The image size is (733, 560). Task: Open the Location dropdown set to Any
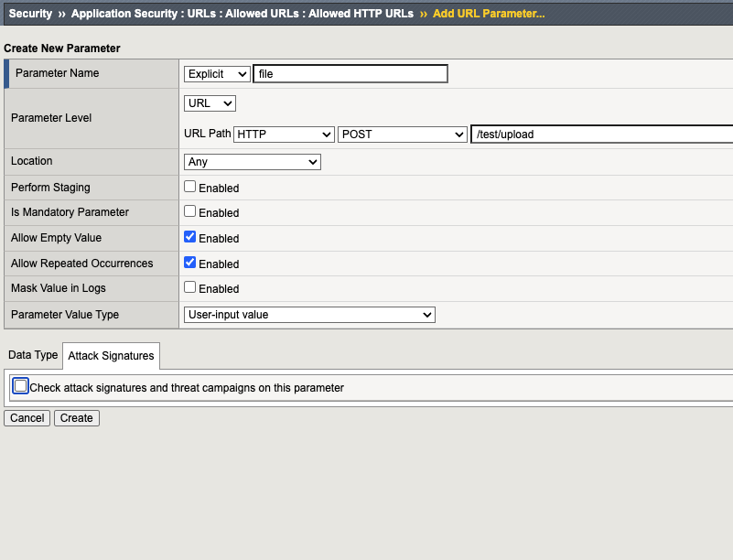point(252,161)
